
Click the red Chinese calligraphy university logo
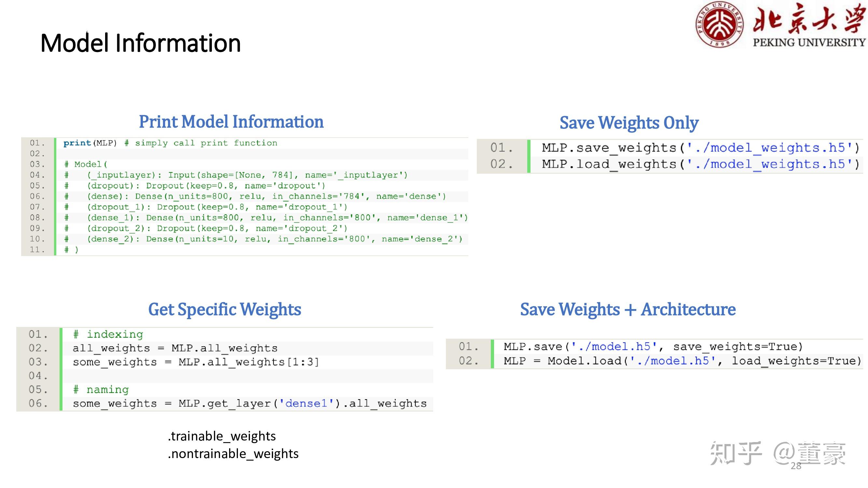(x=809, y=19)
